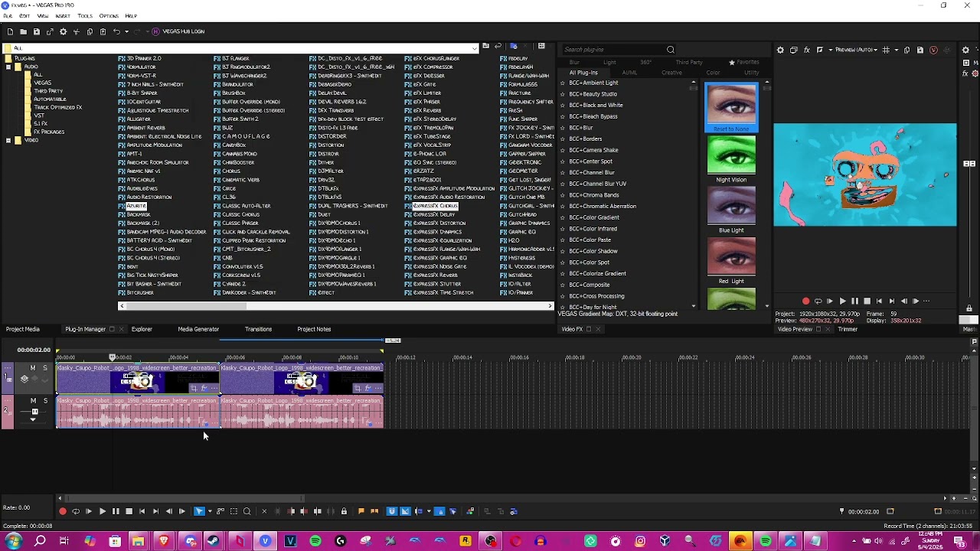Open the Insert menu
Screen dimensions: 980x551
click(x=63, y=16)
